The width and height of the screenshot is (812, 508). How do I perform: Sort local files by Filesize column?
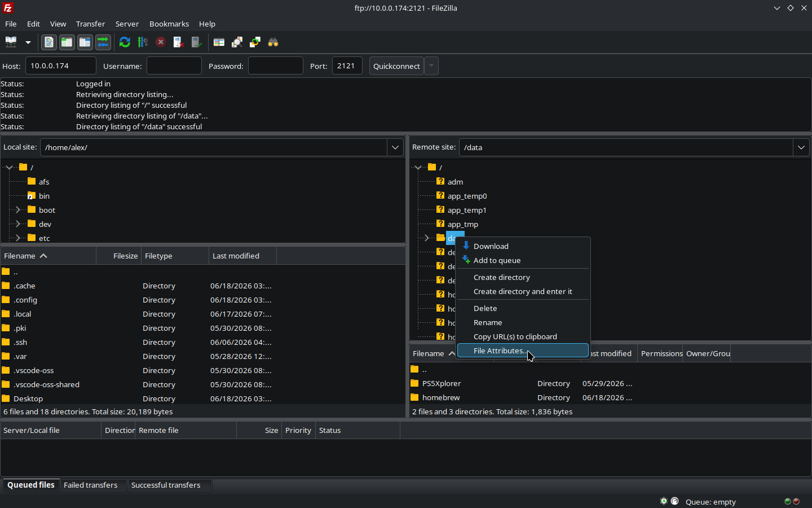click(118, 256)
